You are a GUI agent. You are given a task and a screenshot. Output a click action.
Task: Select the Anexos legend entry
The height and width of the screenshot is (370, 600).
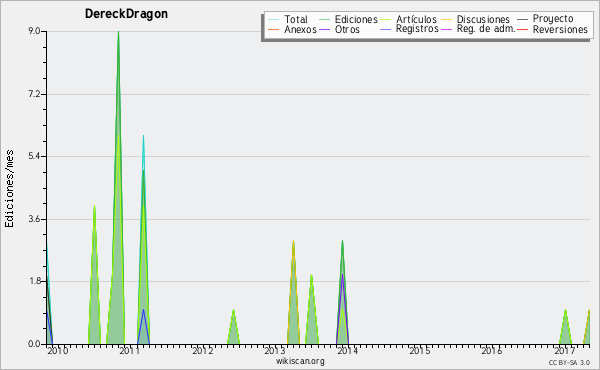point(292,29)
